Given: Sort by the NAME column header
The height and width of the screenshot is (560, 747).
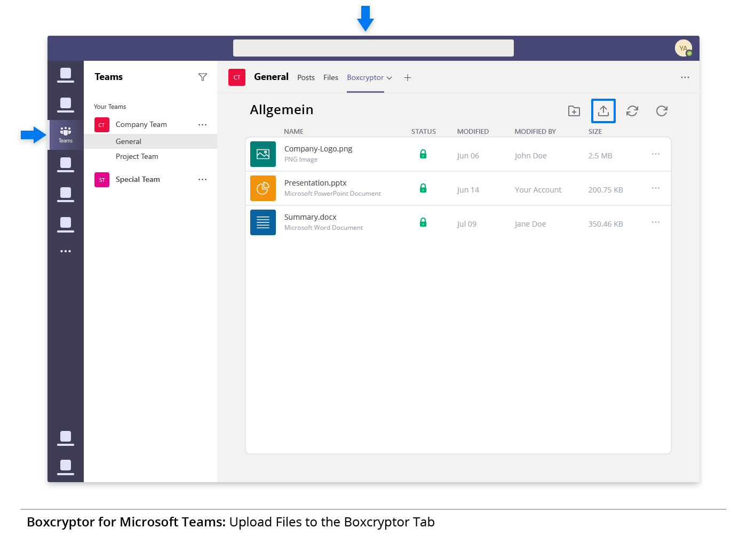Looking at the screenshot, I should tap(293, 132).
